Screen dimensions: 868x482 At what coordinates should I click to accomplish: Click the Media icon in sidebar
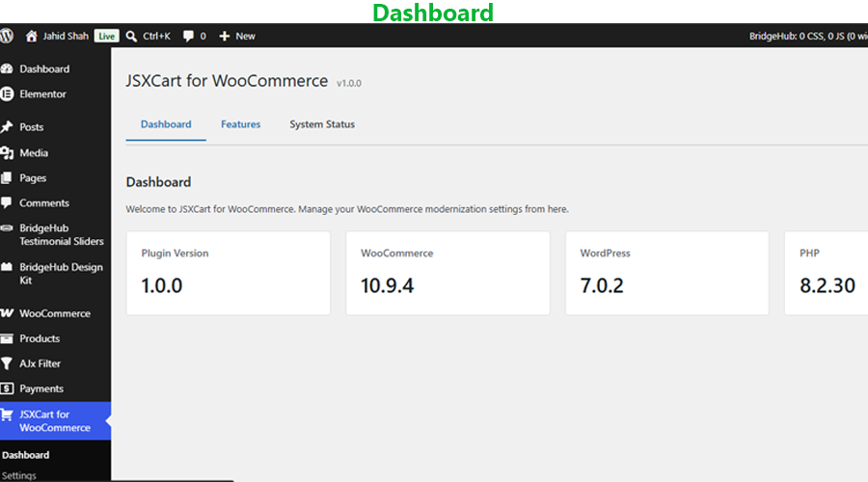click(7, 152)
